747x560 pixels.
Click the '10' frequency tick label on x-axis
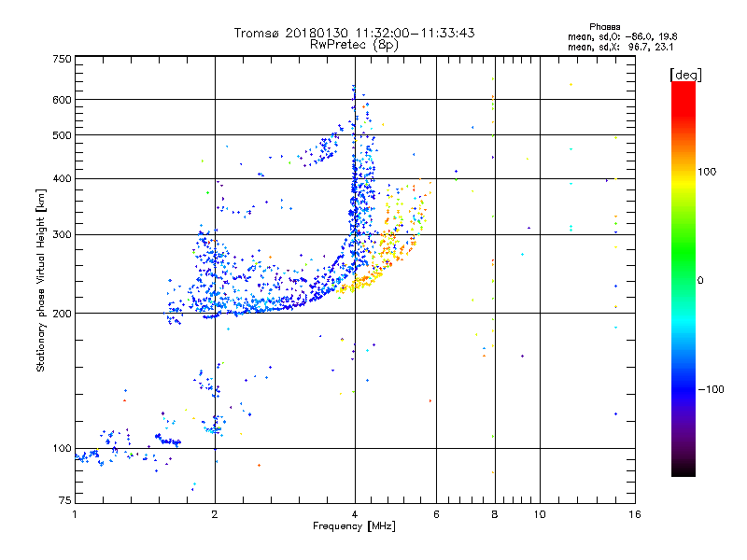(x=540, y=514)
